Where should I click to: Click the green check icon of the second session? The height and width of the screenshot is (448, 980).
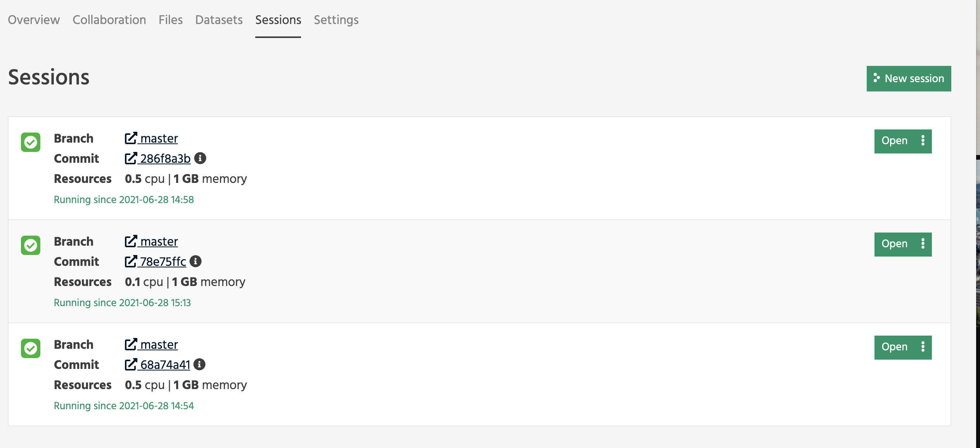click(30, 245)
